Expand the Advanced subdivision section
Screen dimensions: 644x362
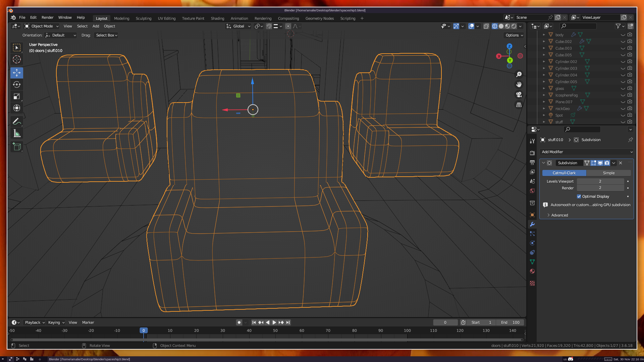click(x=559, y=215)
